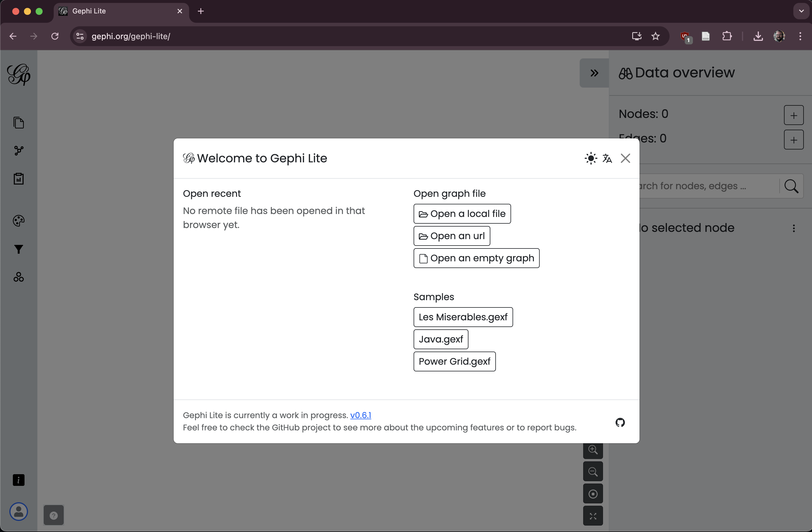Image resolution: width=812 pixels, height=532 pixels.
Task: Close the Gephi Lite browser tab
Action: pyautogui.click(x=180, y=11)
